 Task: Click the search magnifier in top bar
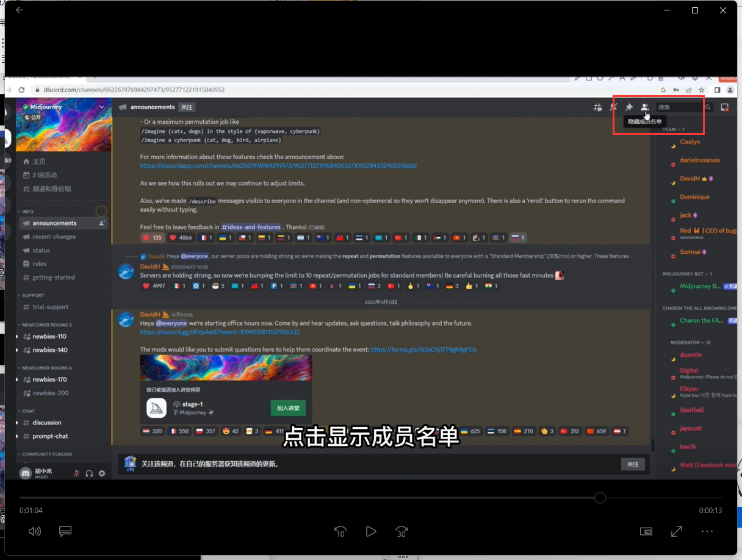[x=707, y=106]
